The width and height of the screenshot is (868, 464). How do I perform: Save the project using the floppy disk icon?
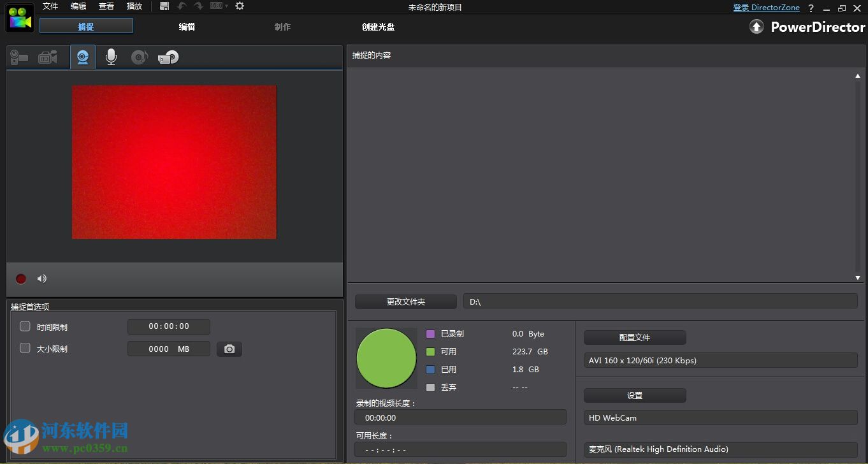[x=164, y=6]
